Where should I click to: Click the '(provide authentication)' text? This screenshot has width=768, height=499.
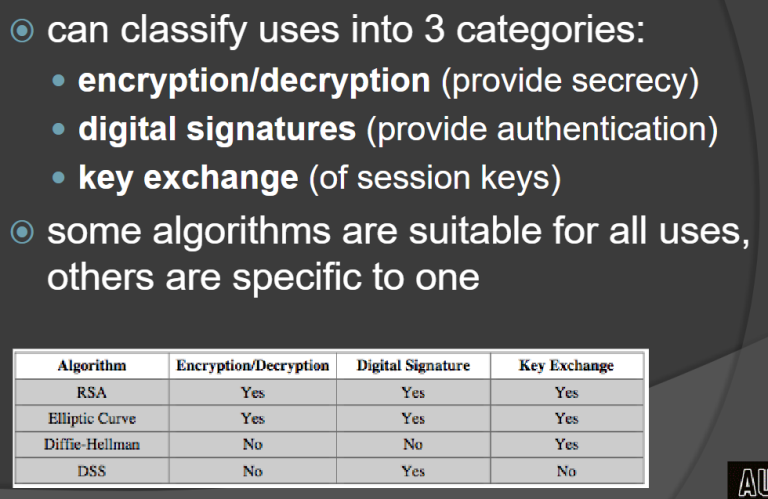tap(542, 130)
